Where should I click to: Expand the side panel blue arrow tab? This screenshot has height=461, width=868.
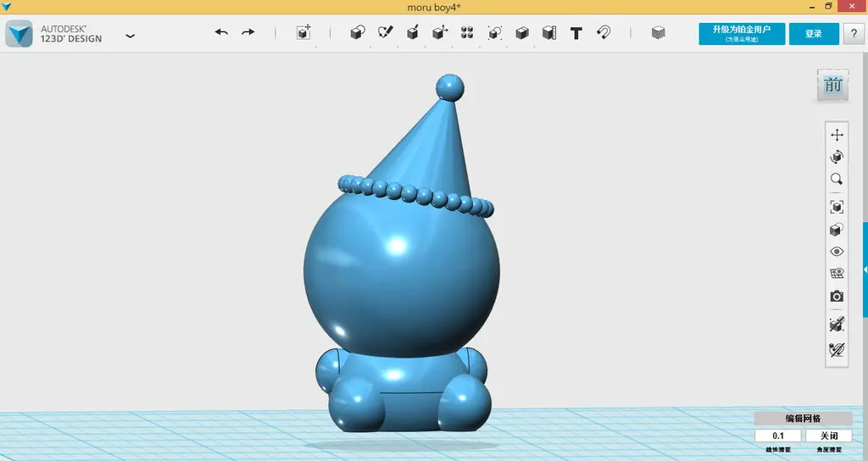point(865,269)
